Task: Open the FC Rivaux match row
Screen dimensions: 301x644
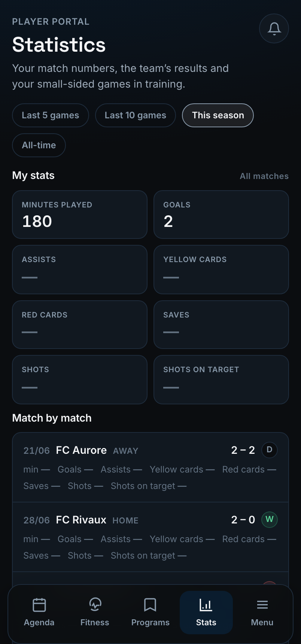Action: point(150,537)
